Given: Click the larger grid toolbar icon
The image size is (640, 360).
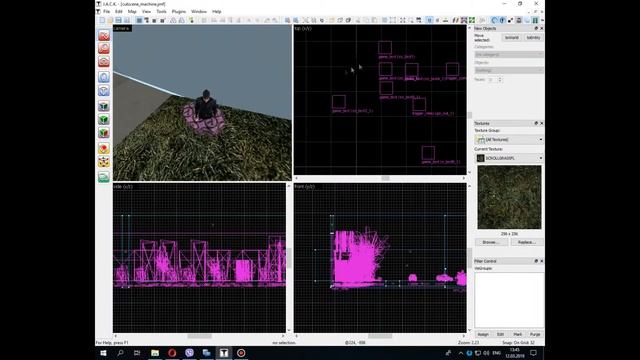Looking at the screenshot, I should point(162,20).
